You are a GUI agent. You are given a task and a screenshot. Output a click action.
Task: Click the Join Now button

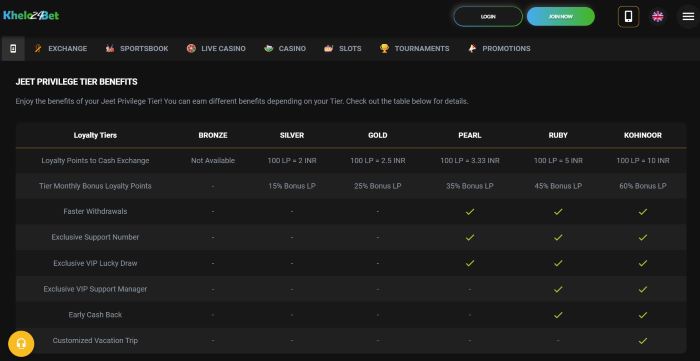[561, 17]
